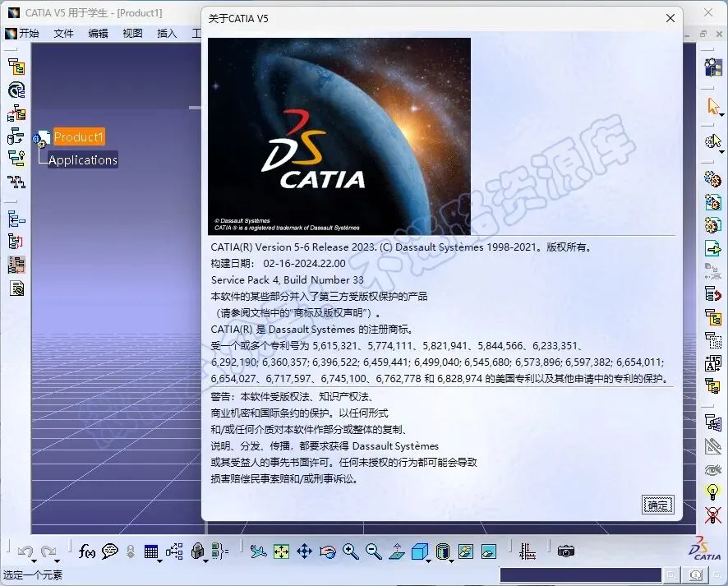Click the black tree with red cross icon
The image size is (728, 586).
[16, 182]
